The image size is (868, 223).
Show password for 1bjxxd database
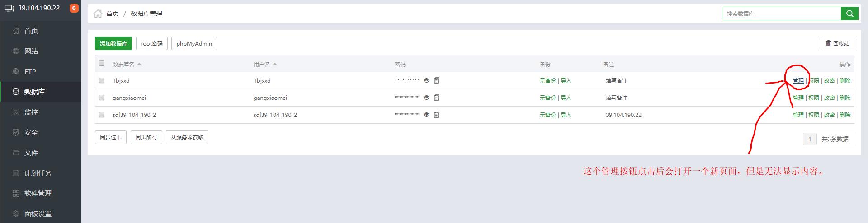pyautogui.click(x=426, y=80)
